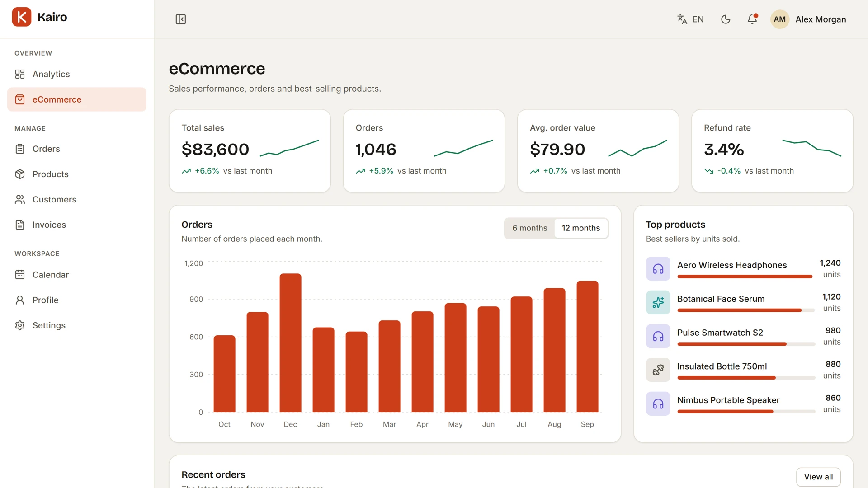
Task: Click the Dec bar in Orders chart
Action: [290, 343]
